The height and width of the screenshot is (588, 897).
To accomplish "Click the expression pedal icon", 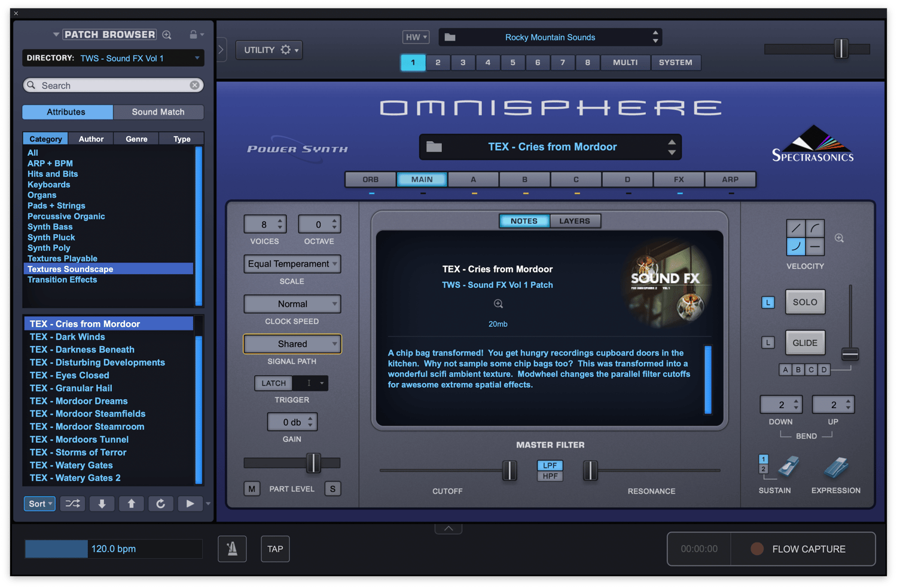I will (x=836, y=467).
